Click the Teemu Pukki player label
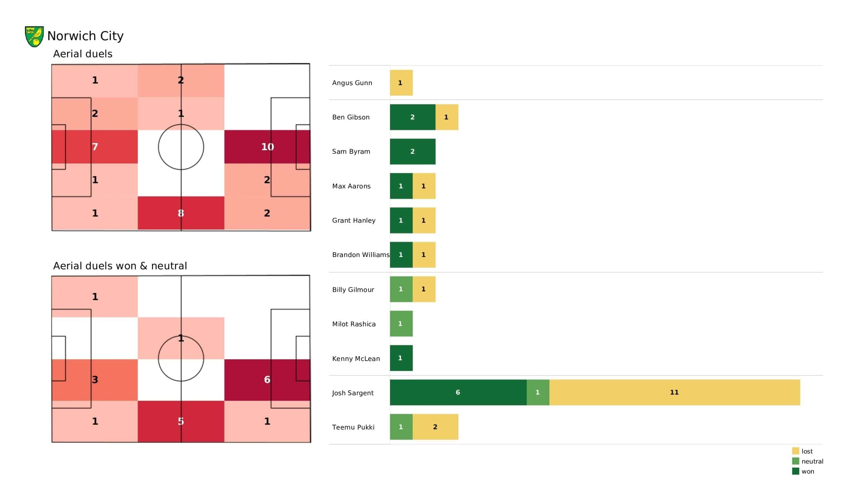859x504 pixels. click(353, 427)
